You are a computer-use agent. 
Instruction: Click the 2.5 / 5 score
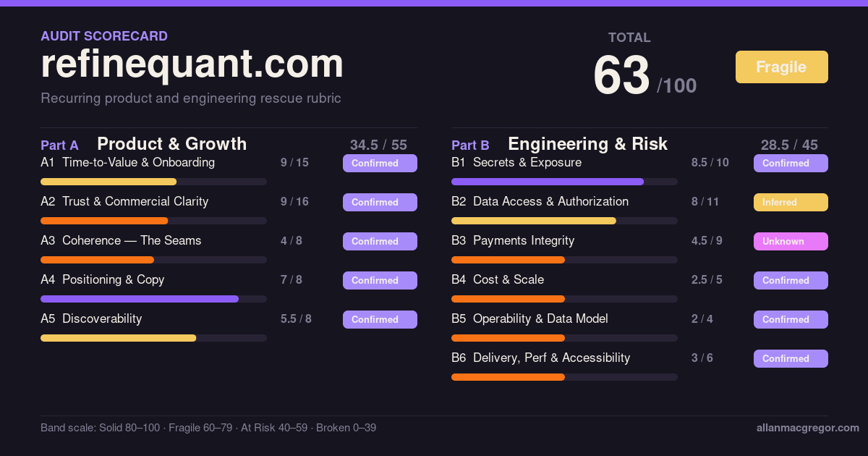pos(707,279)
